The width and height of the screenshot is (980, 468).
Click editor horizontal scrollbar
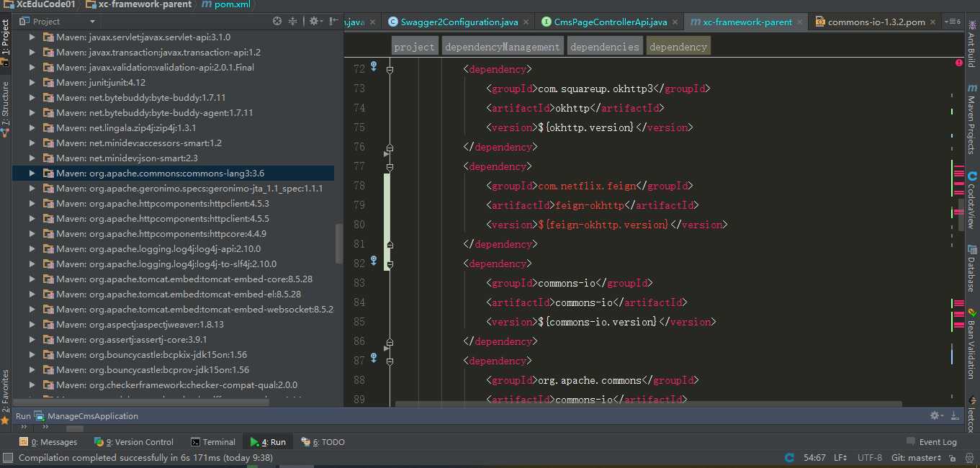coord(648,404)
